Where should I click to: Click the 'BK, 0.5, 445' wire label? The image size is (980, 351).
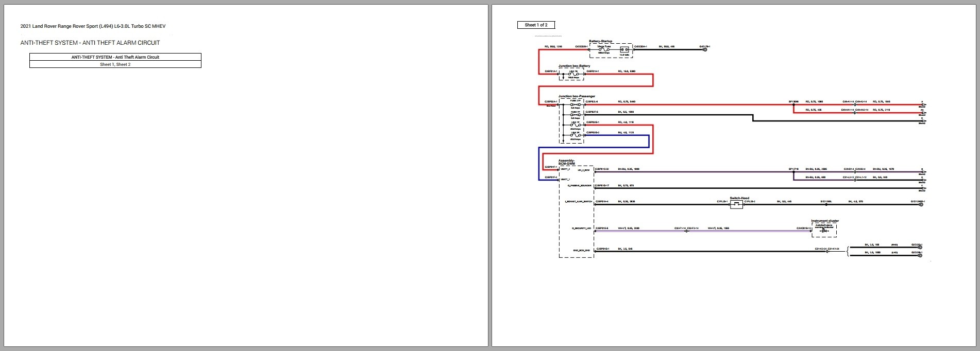[784, 201]
